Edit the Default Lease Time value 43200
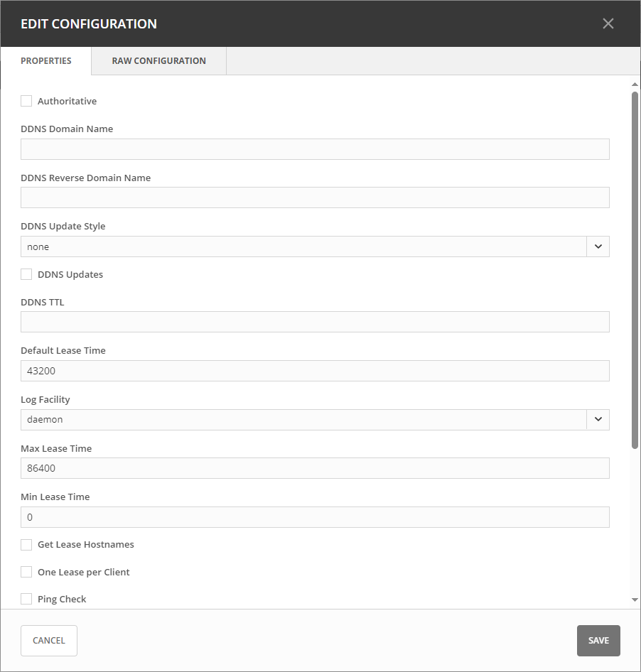This screenshot has height=672, width=641. point(315,371)
